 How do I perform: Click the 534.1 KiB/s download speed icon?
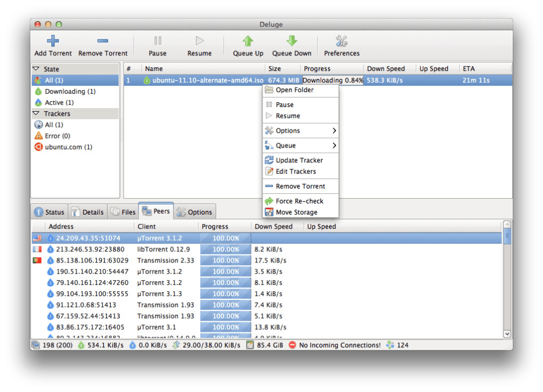click(81, 345)
